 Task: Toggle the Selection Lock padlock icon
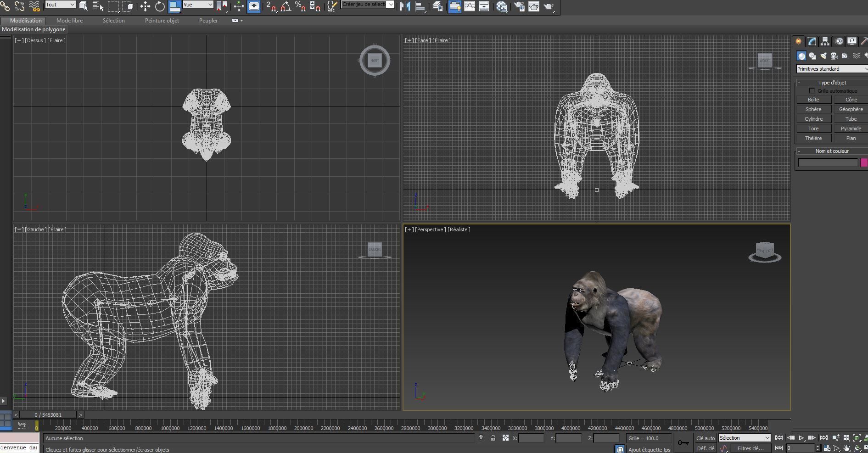[x=493, y=438]
